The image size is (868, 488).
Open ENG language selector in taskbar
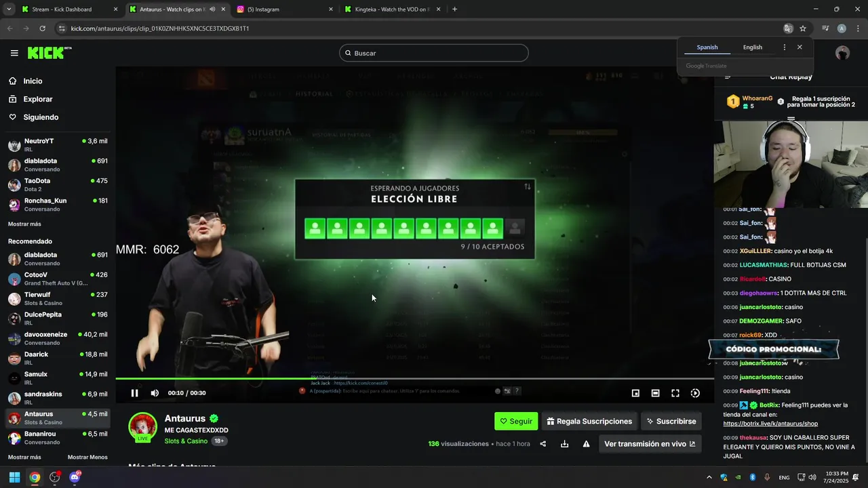click(784, 478)
